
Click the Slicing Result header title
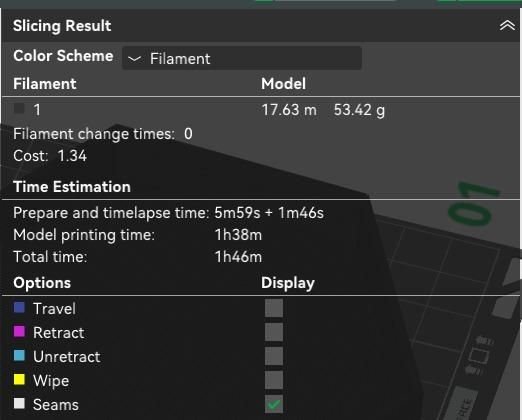click(62, 26)
